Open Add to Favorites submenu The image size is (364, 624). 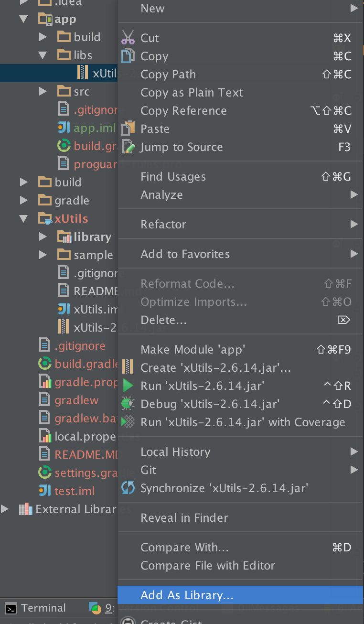241,254
